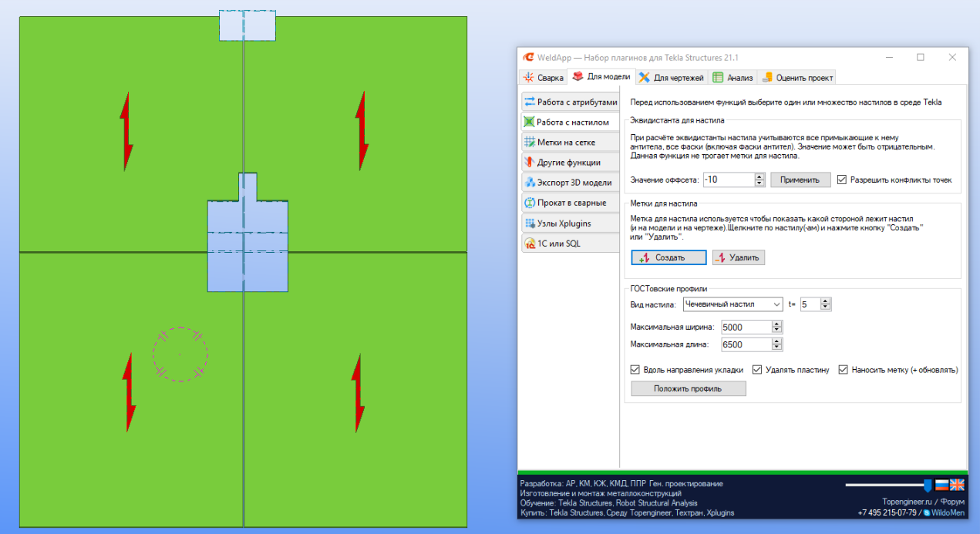
Task: Click the grid icon beside Метки на сетке
Action: click(530, 142)
